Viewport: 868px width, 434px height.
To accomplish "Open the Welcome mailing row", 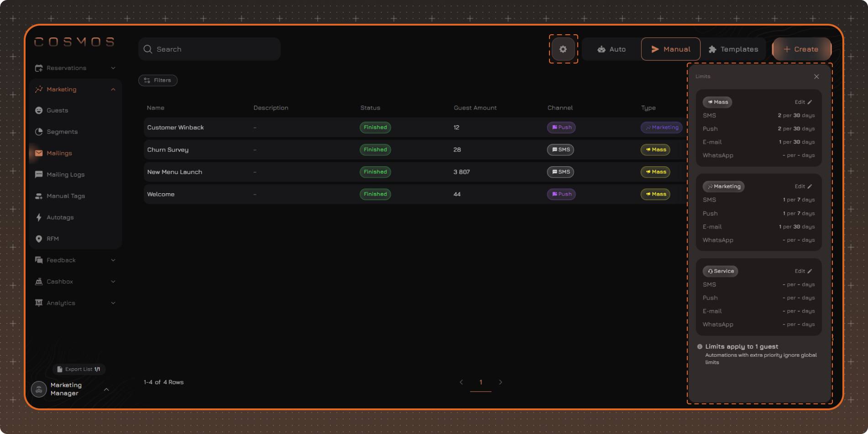I will 415,194.
